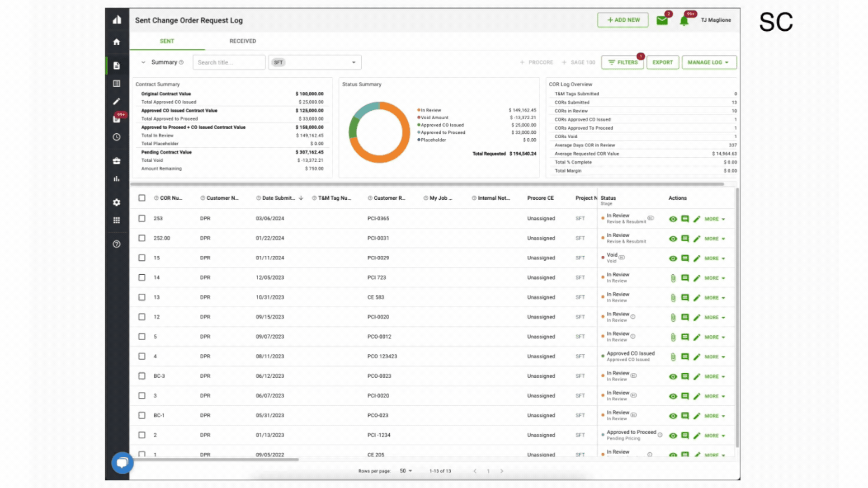The image size is (868, 488).
Task: Toggle the select-all checkbox in header
Action: pos(142,198)
